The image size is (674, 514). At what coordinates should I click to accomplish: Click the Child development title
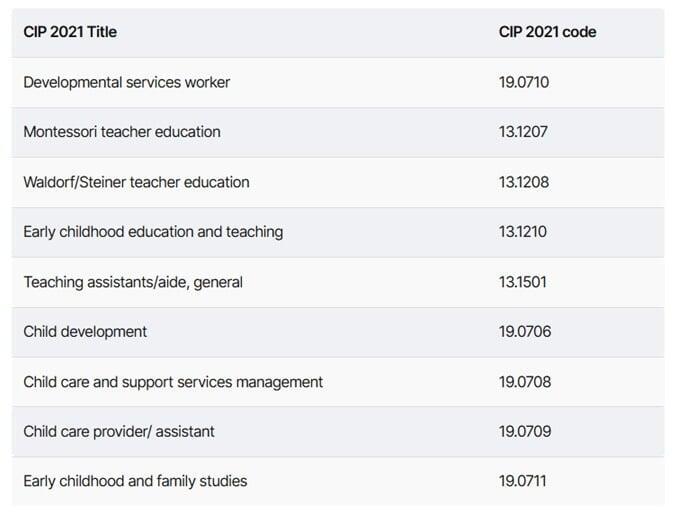[85, 332]
